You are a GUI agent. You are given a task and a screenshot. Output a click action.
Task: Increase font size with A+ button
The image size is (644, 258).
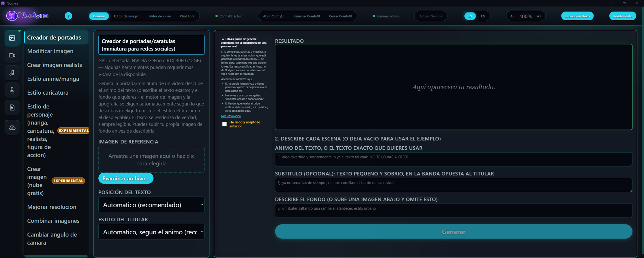[x=539, y=16]
